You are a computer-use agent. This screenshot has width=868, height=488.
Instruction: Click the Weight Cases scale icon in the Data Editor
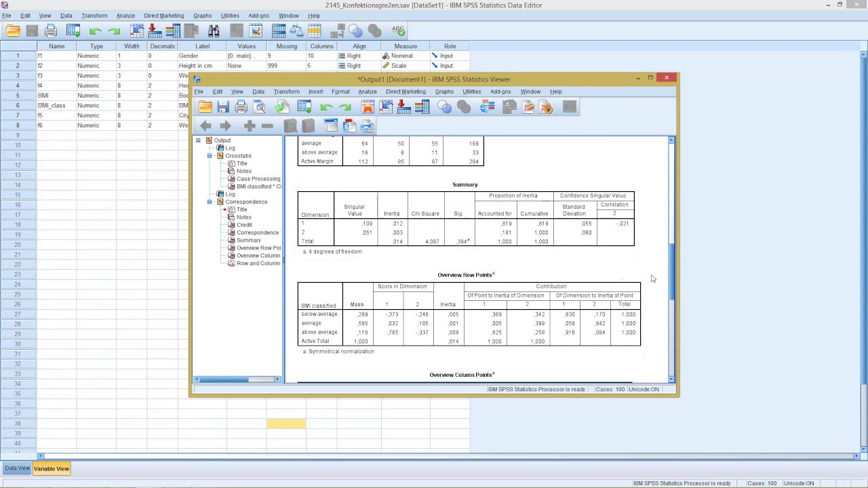(296, 30)
